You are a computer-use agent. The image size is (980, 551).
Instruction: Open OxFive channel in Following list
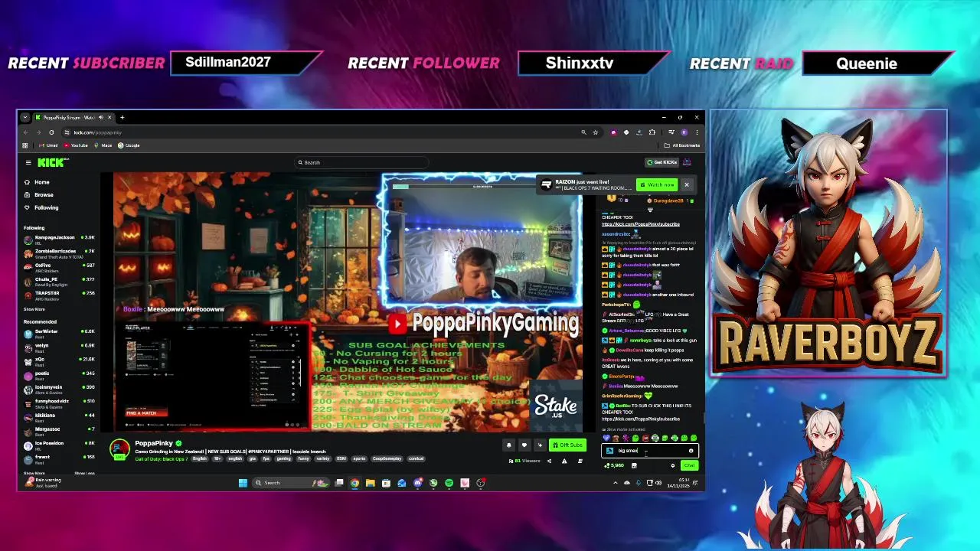pyautogui.click(x=59, y=266)
